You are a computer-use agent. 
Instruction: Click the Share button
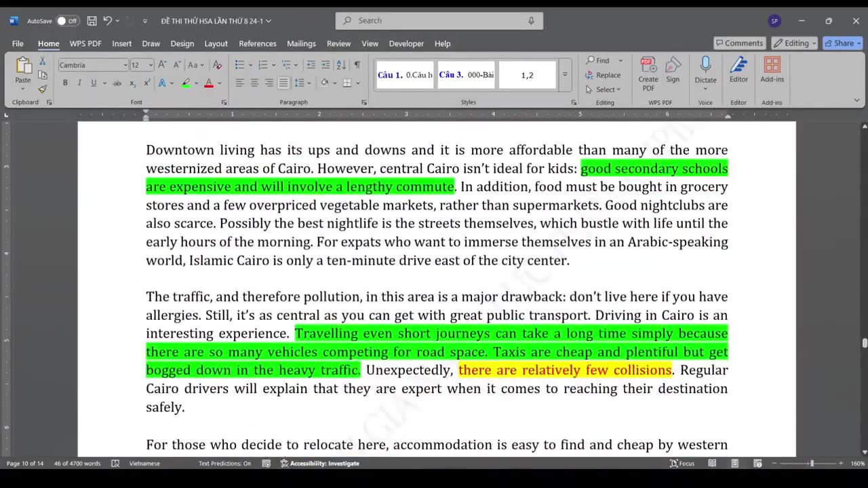point(842,43)
